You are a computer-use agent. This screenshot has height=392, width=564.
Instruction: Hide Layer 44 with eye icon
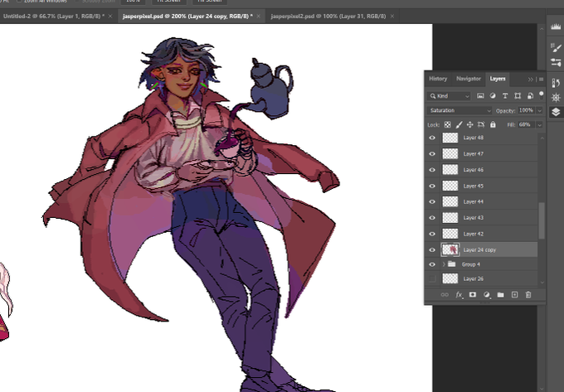tap(432, 201)
